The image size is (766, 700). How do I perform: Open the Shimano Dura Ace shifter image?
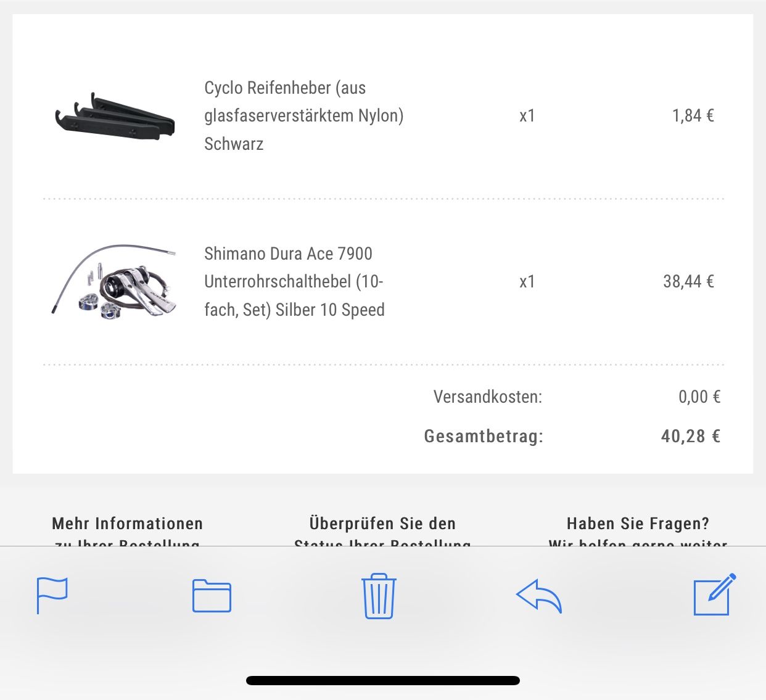coord(115,282)
